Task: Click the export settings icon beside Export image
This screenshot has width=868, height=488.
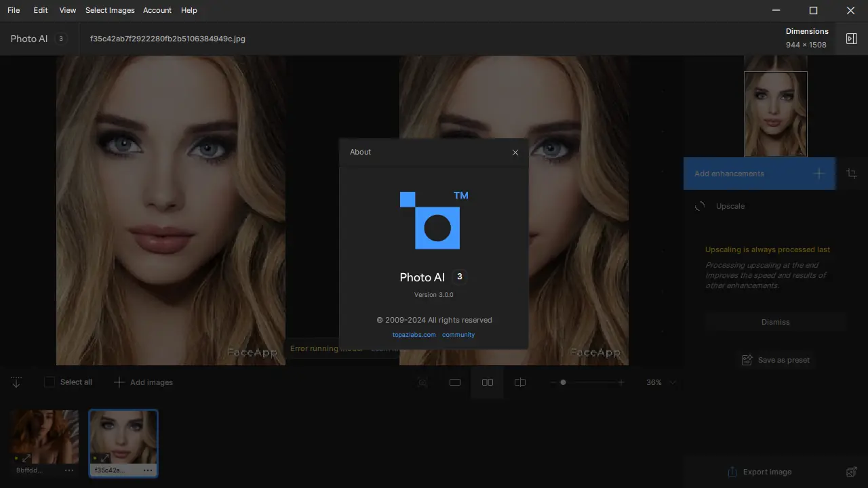Action: click(852, 472)
